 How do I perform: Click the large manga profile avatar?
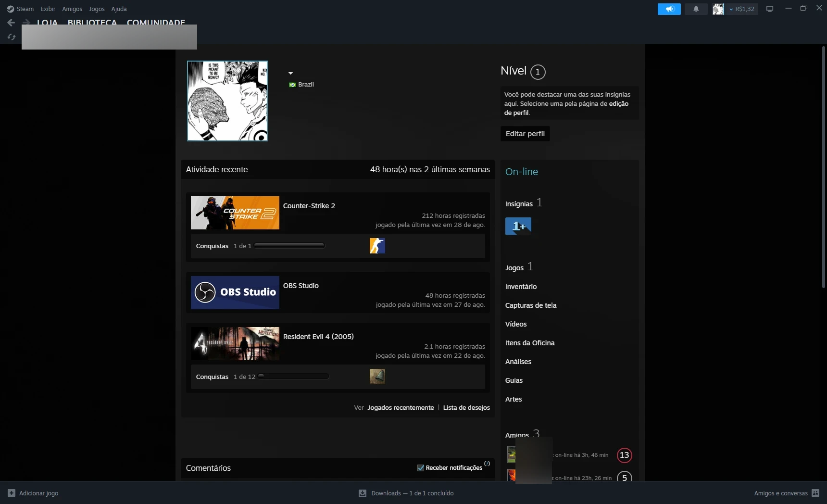point(227,101)
